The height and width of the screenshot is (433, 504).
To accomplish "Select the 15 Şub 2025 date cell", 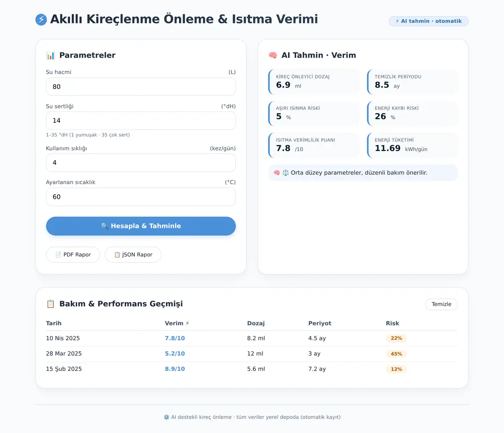I will click(x=64, y=369).
